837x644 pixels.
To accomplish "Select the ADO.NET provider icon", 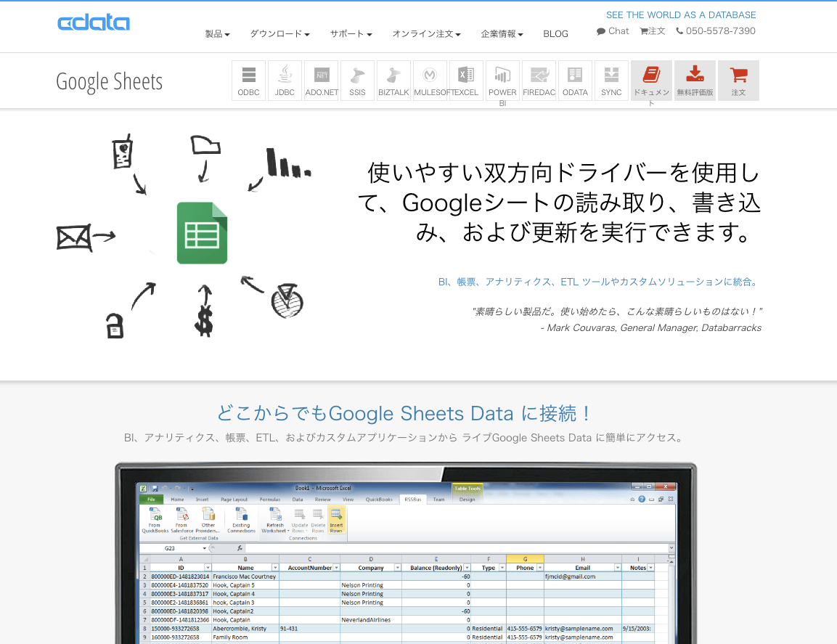I will pyautogui.click(x=322, y=80).
